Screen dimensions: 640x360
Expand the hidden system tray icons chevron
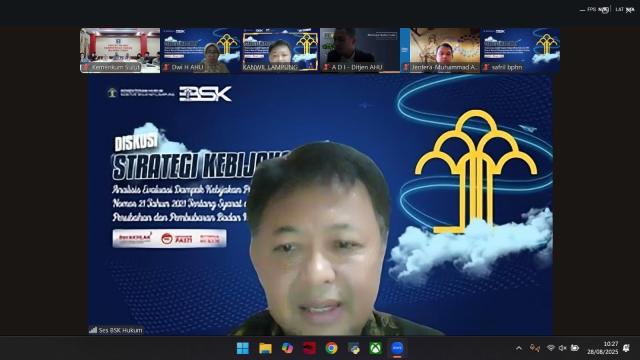[519, 348]
